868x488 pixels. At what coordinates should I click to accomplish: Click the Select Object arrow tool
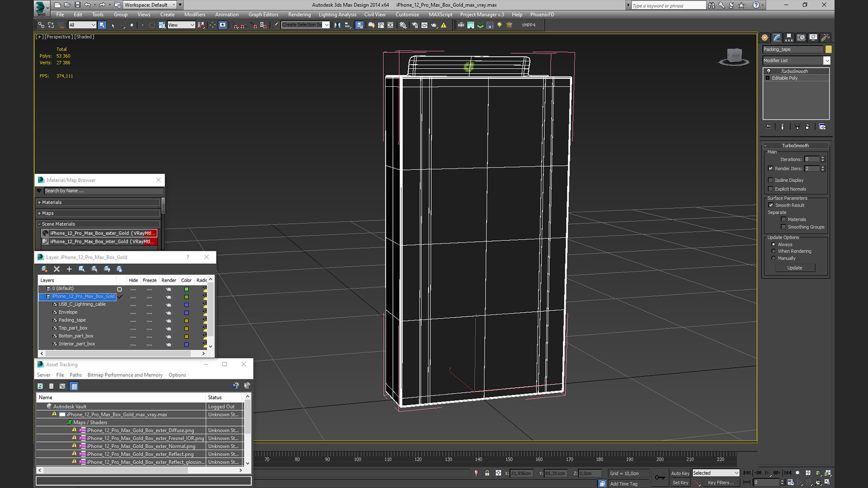[x=102, y=25]
